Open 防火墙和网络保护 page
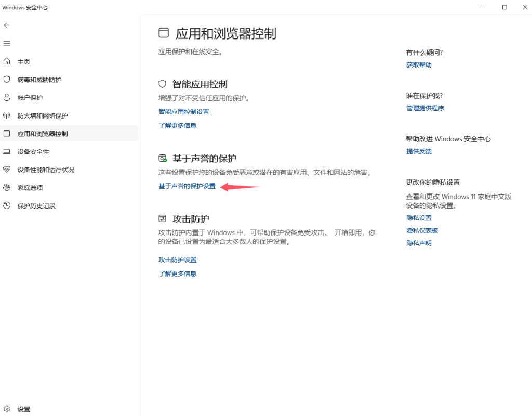 coord(43,115)
